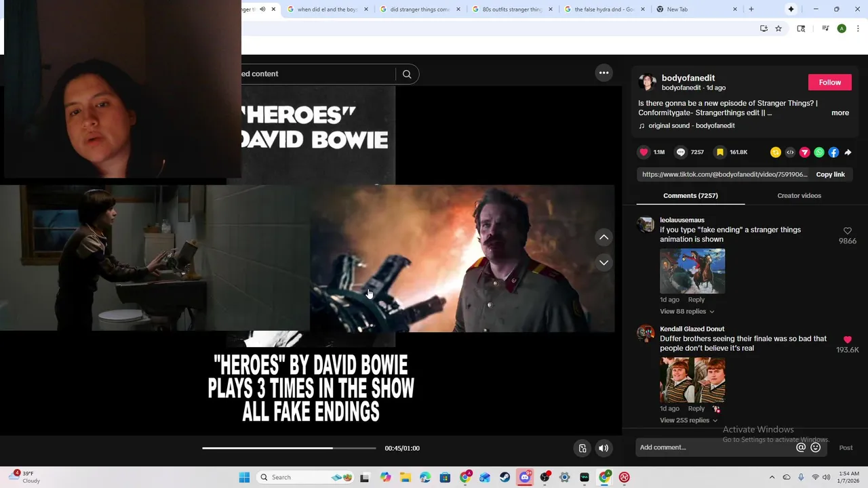This screenshot has height=488, width=868.
Task: Share the video to Facebook
Action: [x=833, y=152]
